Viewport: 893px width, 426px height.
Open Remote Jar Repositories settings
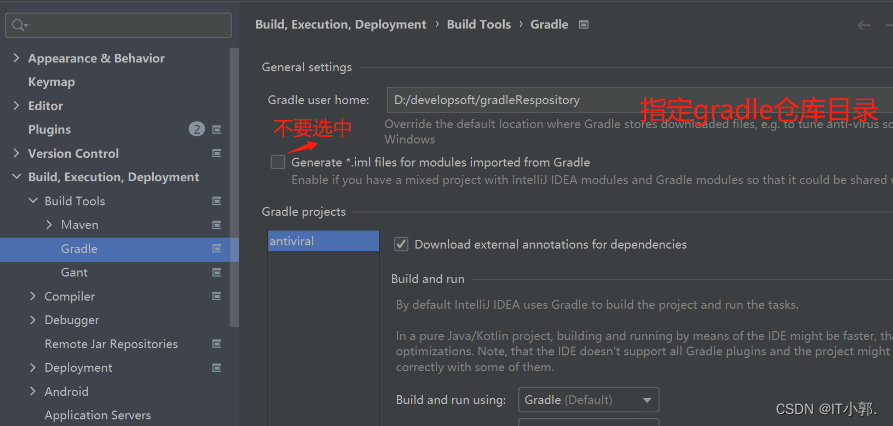(x=111, y=344)
